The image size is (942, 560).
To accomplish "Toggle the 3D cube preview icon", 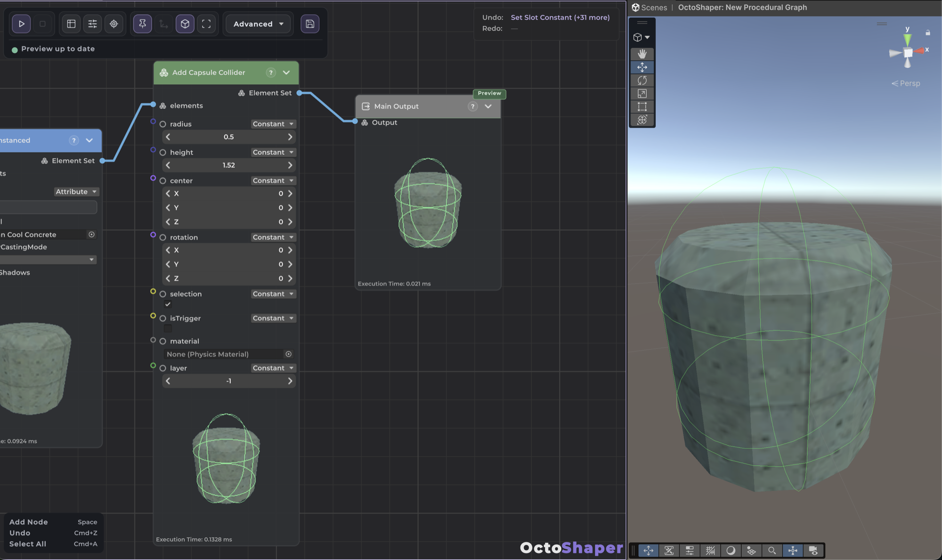I will point(185,24).
